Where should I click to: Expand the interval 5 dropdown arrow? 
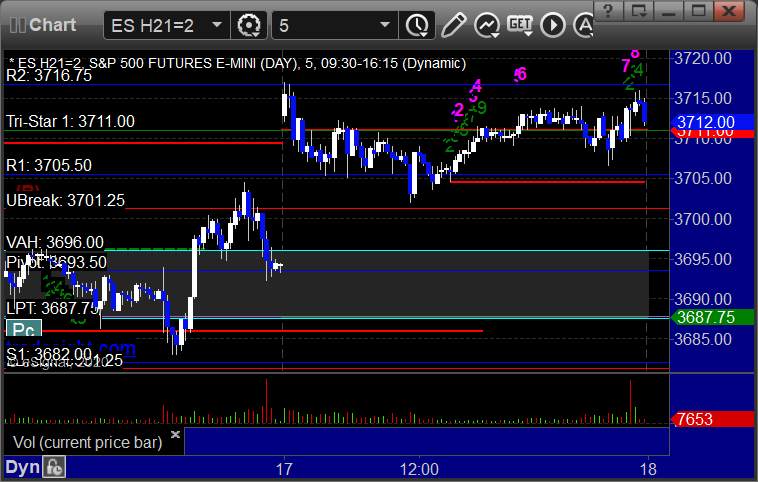(x=385, y=25)
